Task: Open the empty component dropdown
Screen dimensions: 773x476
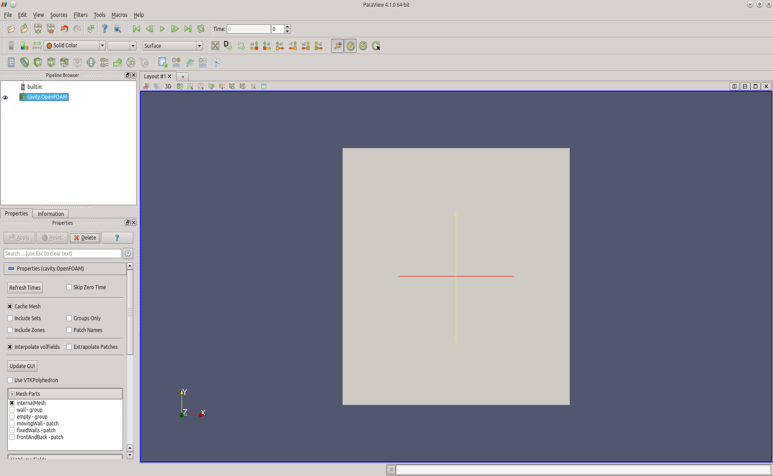Action: click(x=122, y=46)
